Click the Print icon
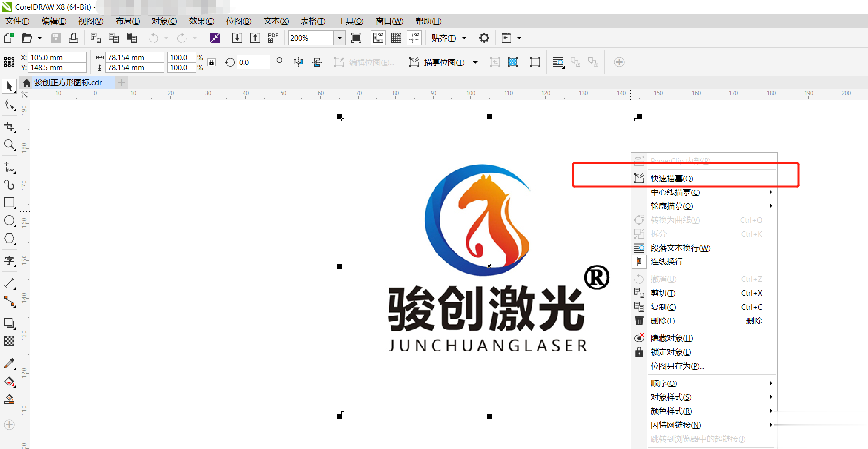 [x=73, y=38]
